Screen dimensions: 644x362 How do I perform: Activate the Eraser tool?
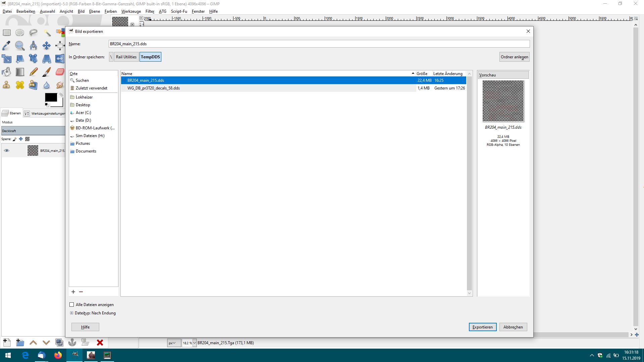(60, 72)
